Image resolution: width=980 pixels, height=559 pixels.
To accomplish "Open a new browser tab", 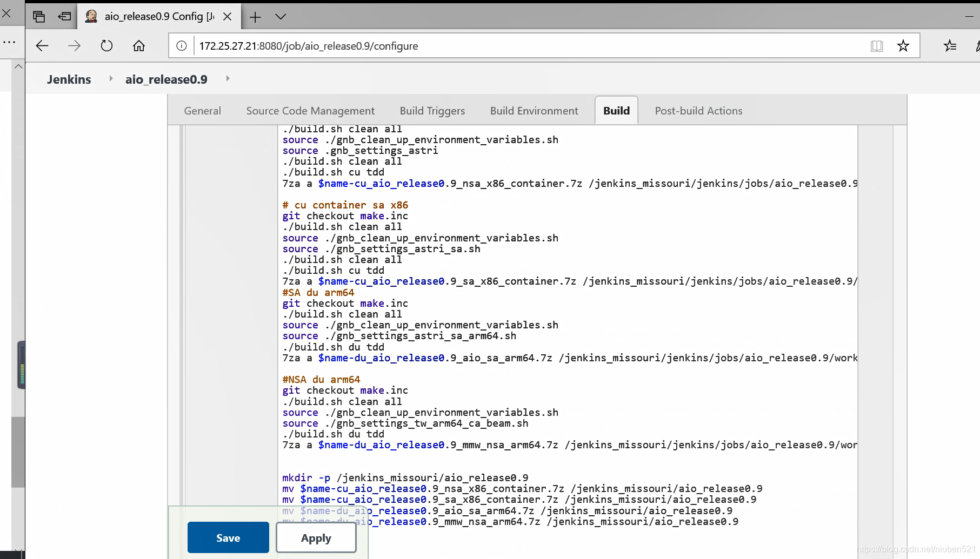I will (255, 17).
